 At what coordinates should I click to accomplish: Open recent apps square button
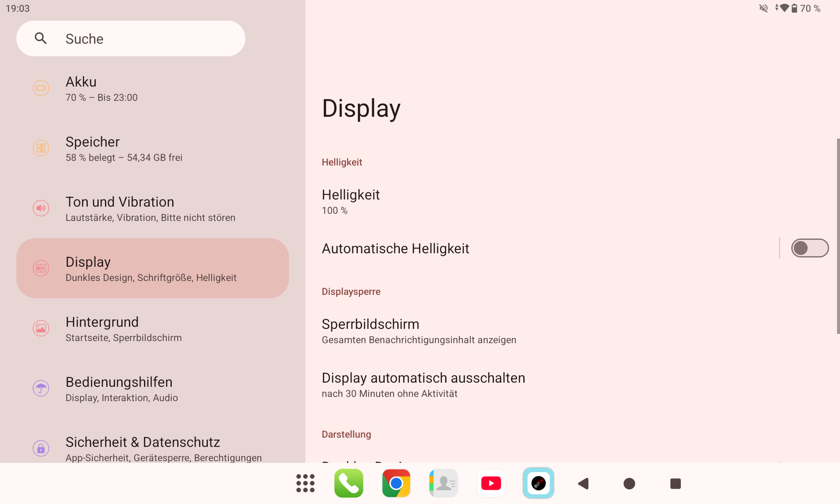pos(675,483)
